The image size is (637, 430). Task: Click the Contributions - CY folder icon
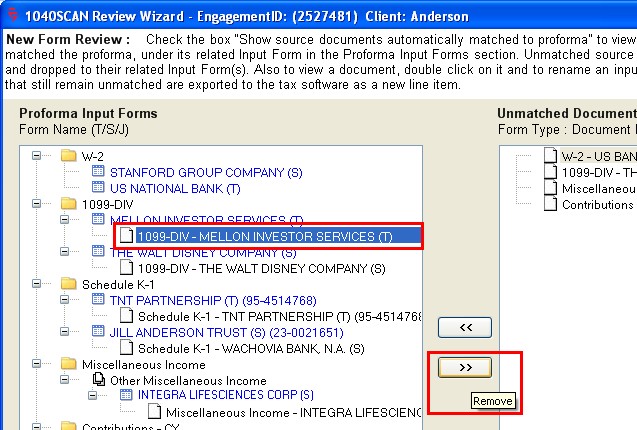click(x=69, y=426)
